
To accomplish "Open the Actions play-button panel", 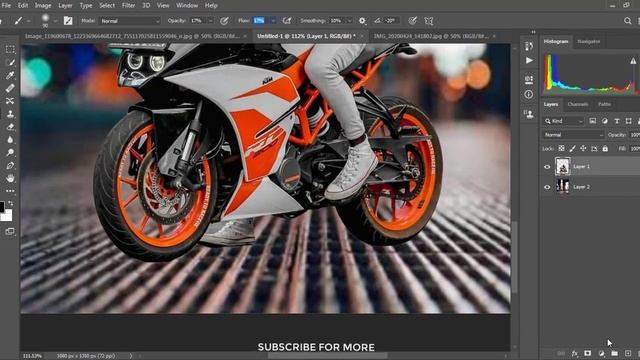I will (529, 60).
